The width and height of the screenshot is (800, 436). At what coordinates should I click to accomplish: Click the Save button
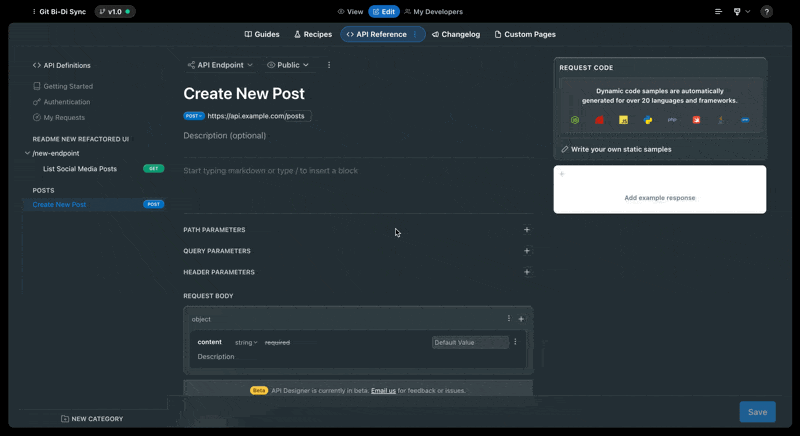[758, 412]
